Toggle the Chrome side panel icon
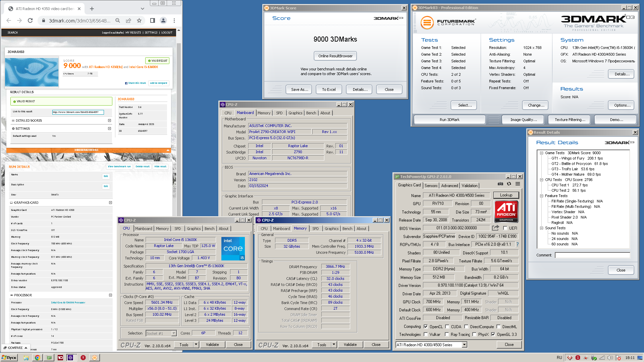 click(153, 20)
